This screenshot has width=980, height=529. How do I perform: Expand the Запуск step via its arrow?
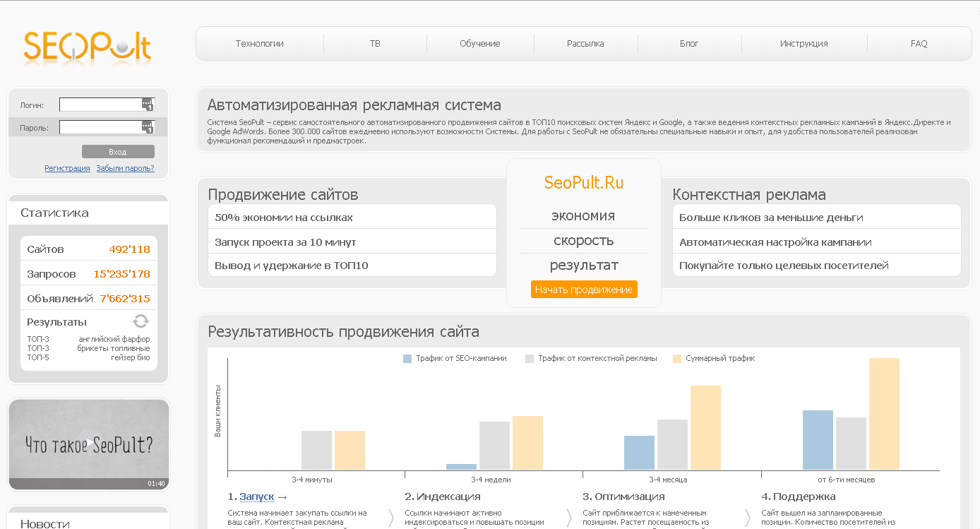282,497
